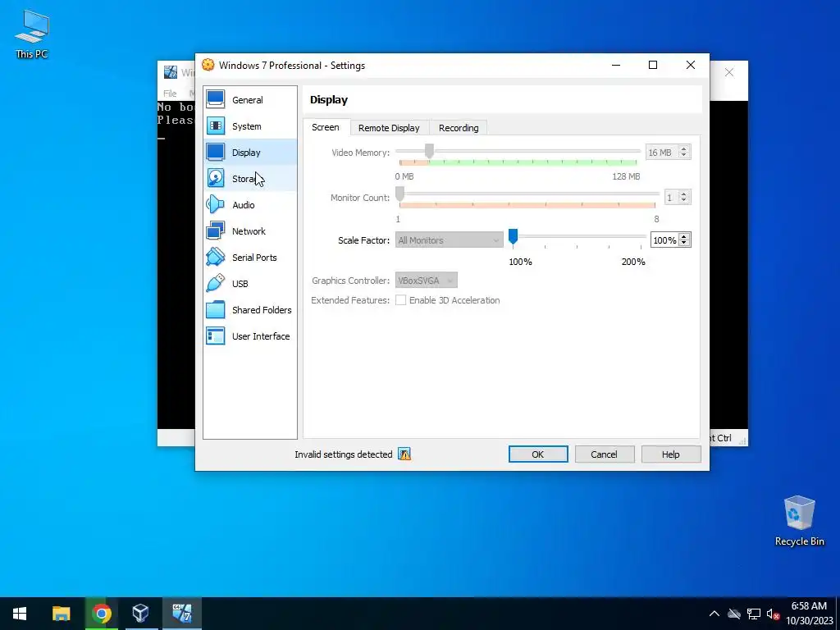
Task: Open the Recycle Bin desktop icon
Action: tap(799, 521)
